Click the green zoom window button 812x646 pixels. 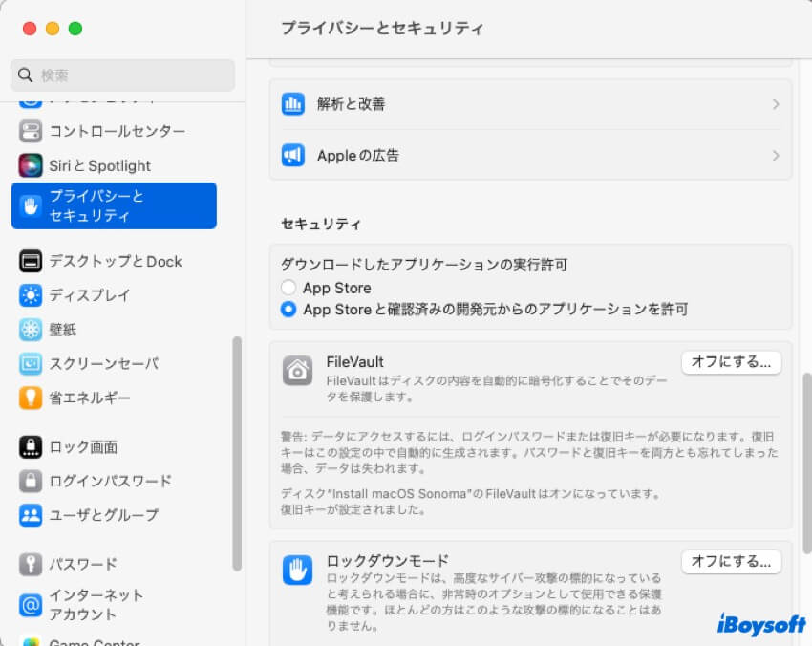tap(75, 29)
